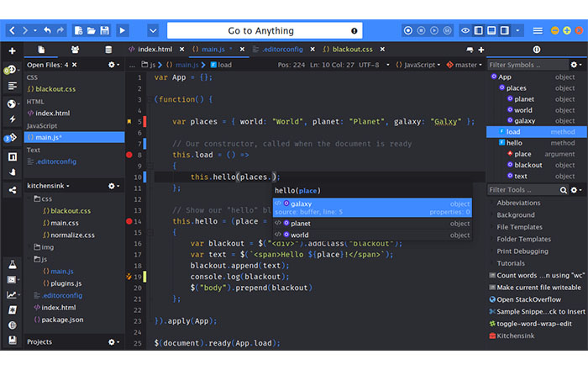The height and width of the screenshot is (370, 588).
Task: Click the Go to Anything search field
Action: (x=265, y=31)
